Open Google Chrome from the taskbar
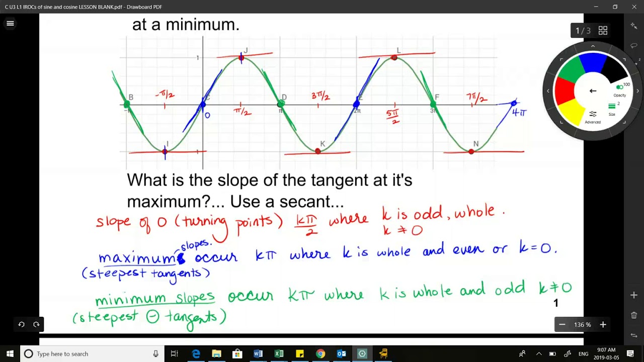Viewport: 644px width, 362px height. (x=320, y=353)
